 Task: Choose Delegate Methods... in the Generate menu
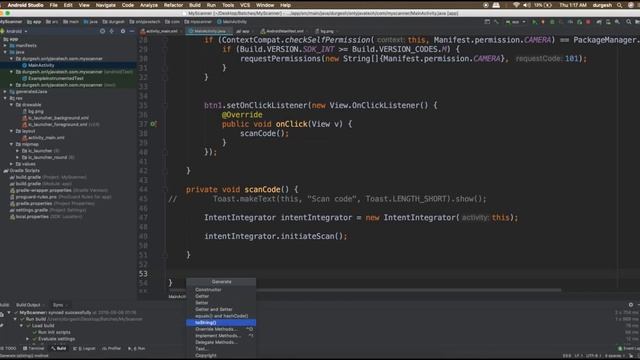(221, 342)
